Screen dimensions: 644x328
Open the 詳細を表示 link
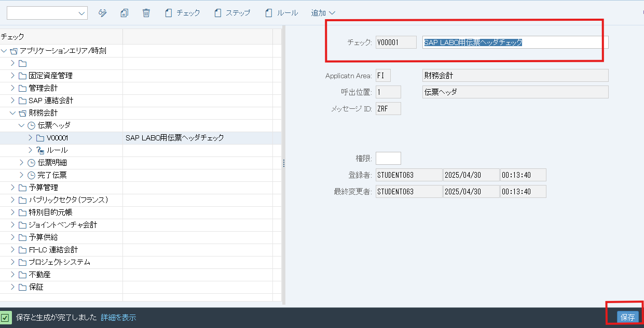118,318
